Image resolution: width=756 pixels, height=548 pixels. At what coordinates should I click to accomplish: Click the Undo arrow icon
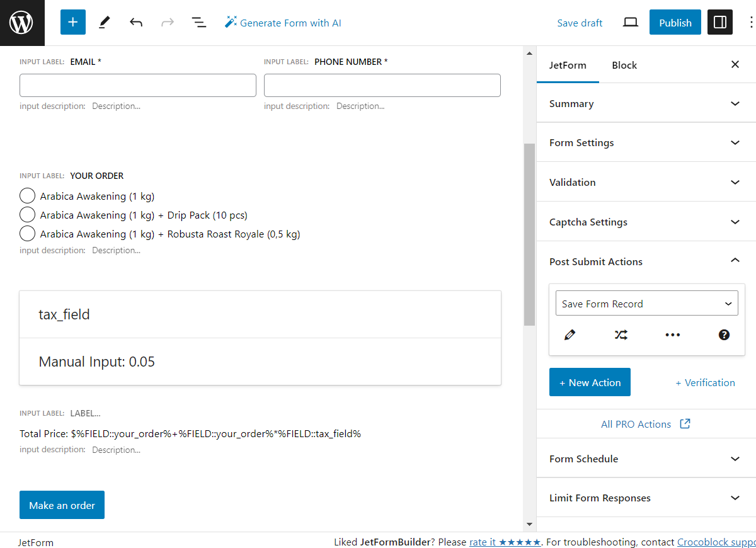click(135, 22)
